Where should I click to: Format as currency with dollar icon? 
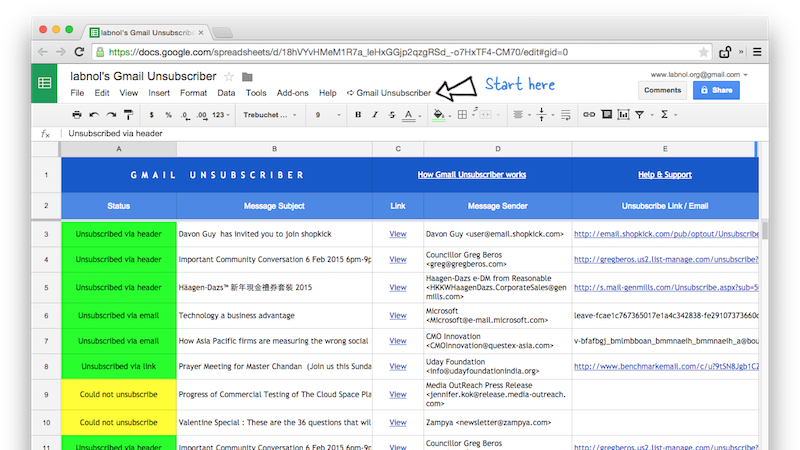pos(152,115)
